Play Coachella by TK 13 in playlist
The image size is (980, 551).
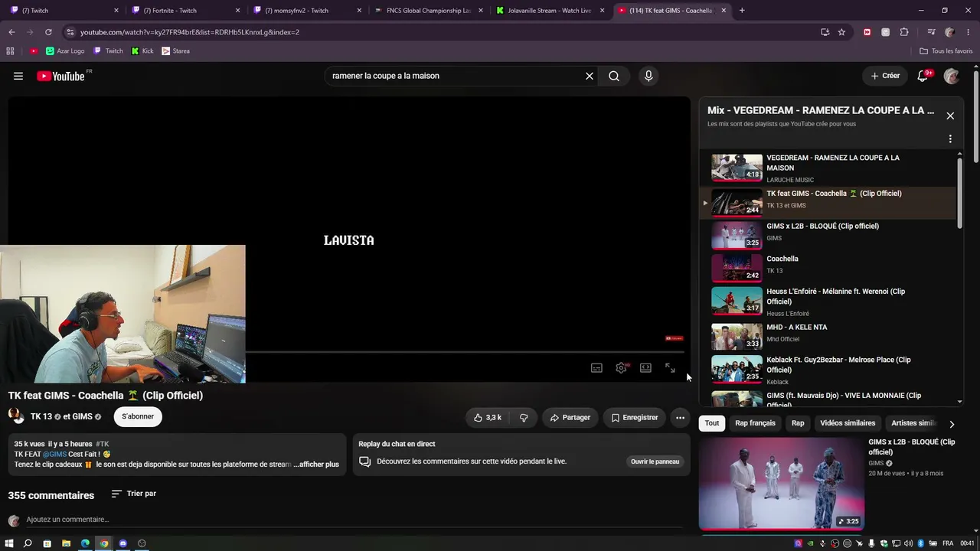coord(828,268)
